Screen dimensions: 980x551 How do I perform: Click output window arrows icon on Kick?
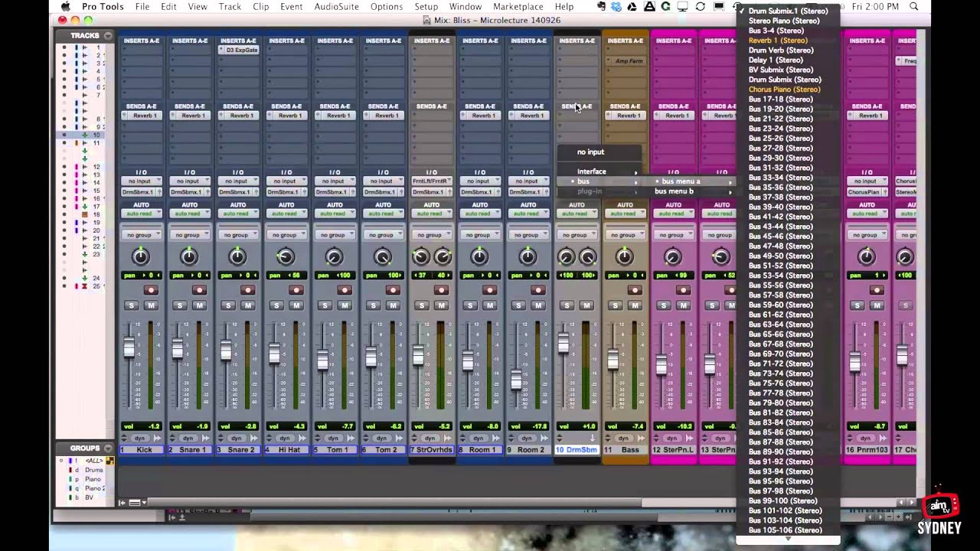[x=158, y=439]
